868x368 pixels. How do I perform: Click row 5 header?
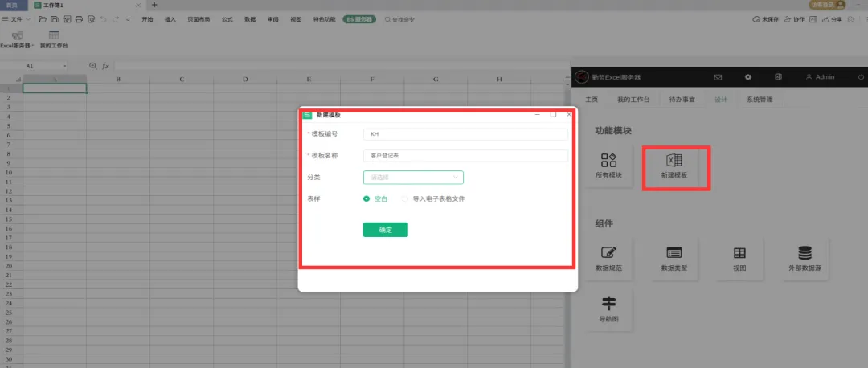pos(9,125)
